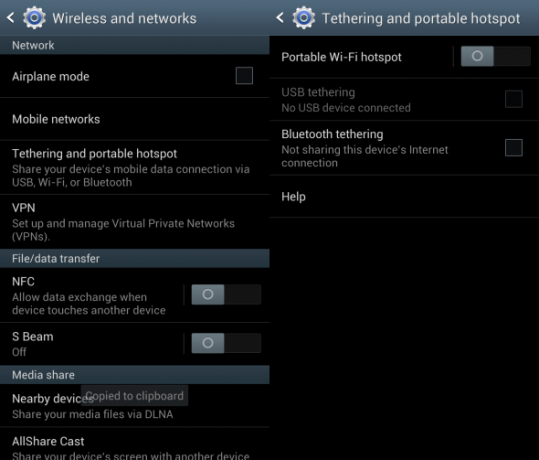Check the Bluetooth tethering checkbox
Screen dimensions: 539x460
click(514, 148)
